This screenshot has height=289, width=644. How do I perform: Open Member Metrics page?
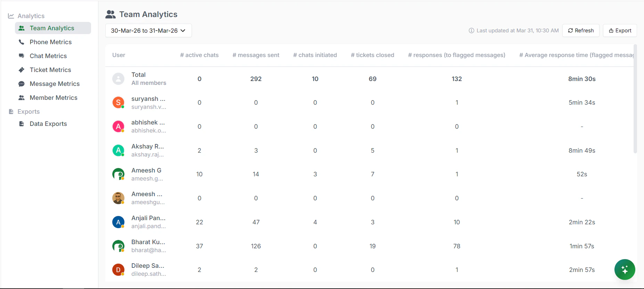click(x=54, y=98)
